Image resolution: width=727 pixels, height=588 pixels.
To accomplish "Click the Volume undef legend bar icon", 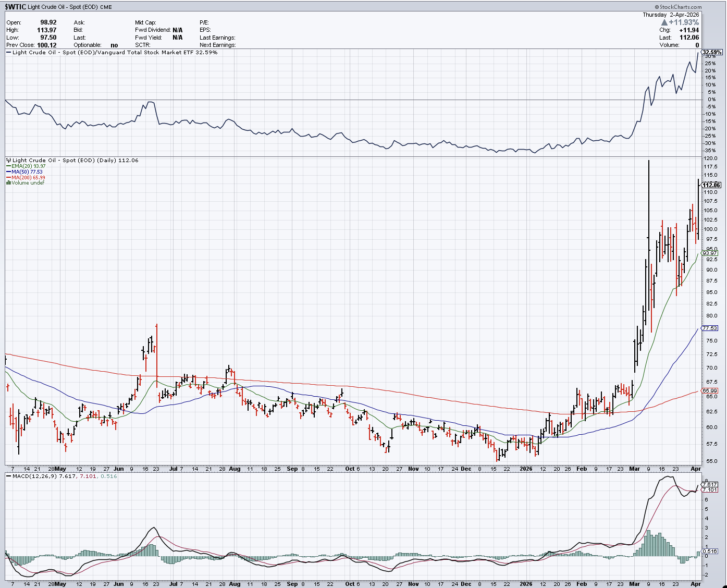I will tap(9, 183).
